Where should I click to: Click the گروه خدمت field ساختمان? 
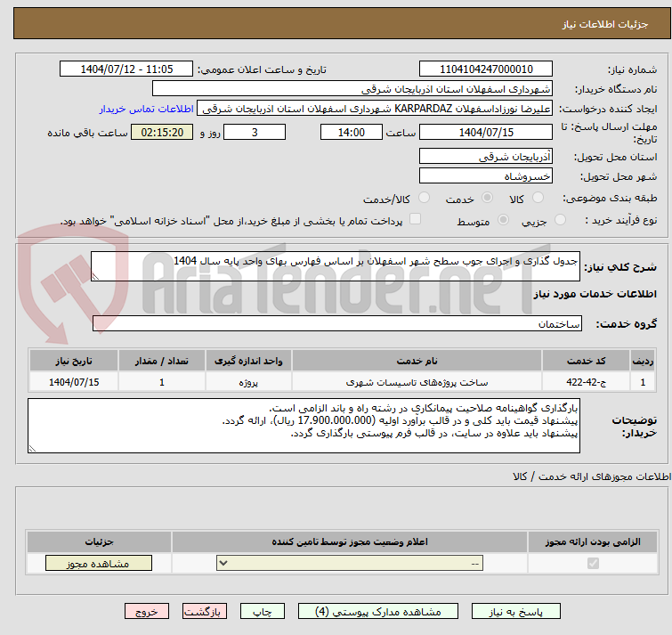coord(336,323)
